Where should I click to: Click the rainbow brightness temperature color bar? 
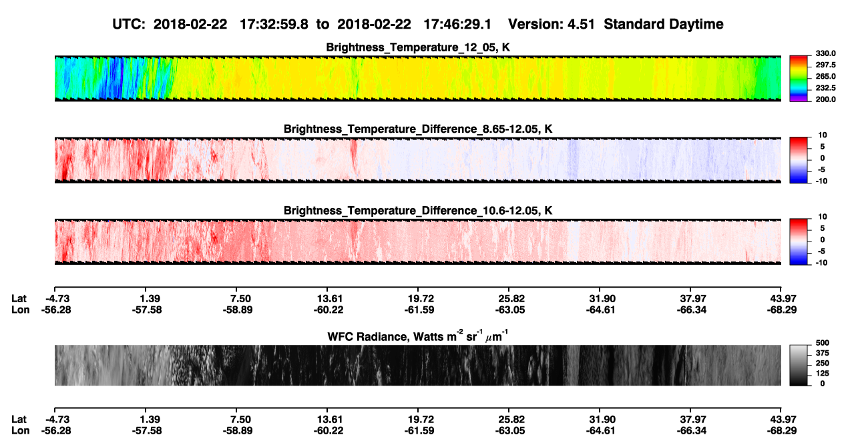(x=799, y=78)
